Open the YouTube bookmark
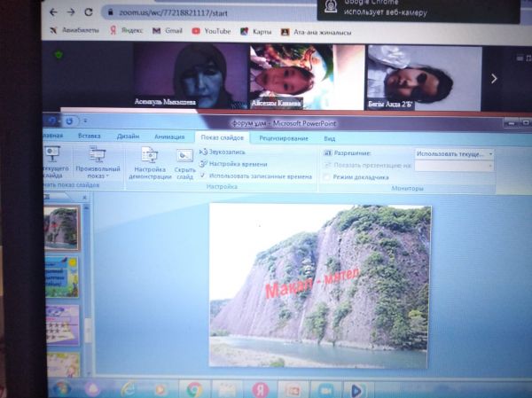 click(210, 30)
